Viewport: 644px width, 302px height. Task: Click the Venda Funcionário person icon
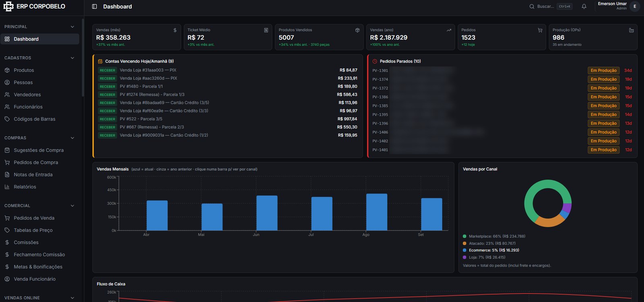coord(7,279)
